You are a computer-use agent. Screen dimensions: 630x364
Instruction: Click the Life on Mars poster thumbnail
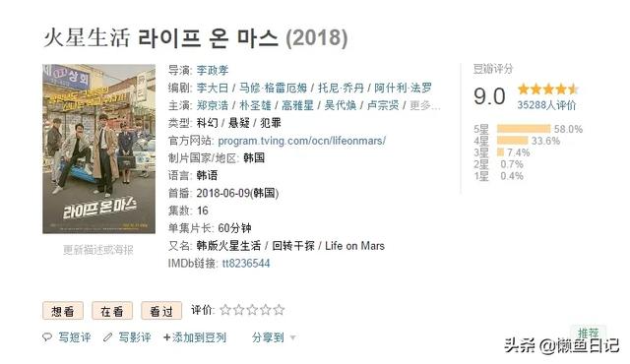[98, 149]
